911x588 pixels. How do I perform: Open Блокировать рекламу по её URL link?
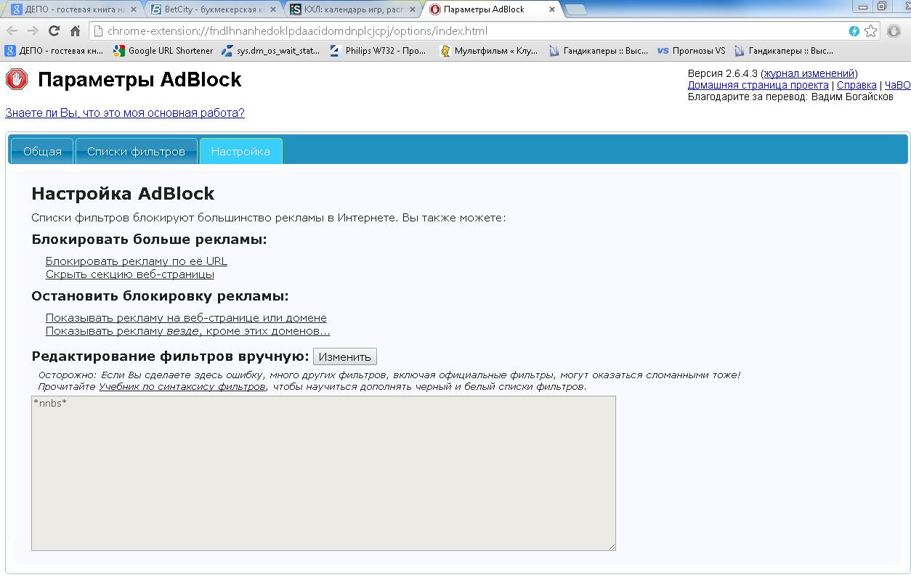pyautogui.click(x=137, y=261)
